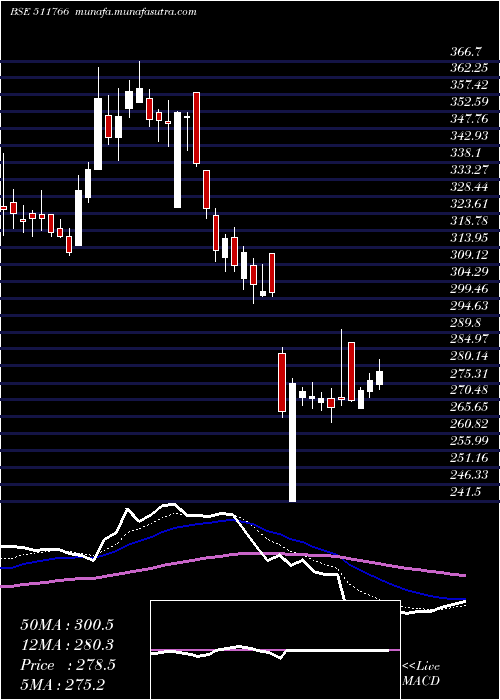500x700 pixels.
Task: Click the 352.59 price axis label
Action: (x=469, y=102)
